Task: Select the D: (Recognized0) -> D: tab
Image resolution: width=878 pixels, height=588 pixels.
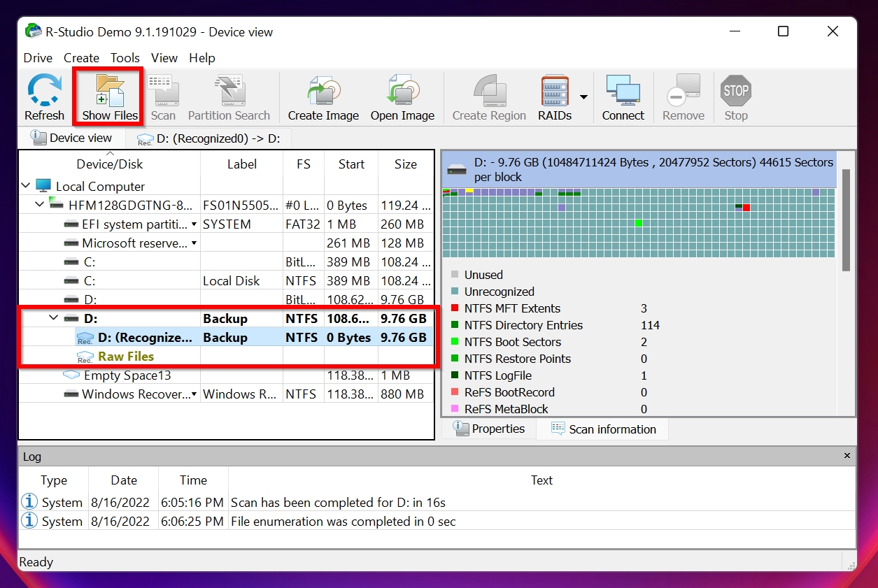Action: click(208, 138)
